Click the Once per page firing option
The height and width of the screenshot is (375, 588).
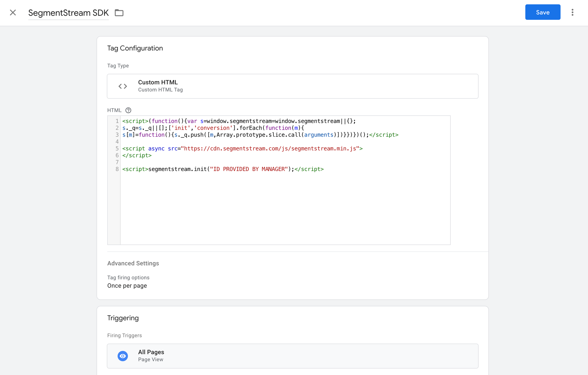pos(127,286)
